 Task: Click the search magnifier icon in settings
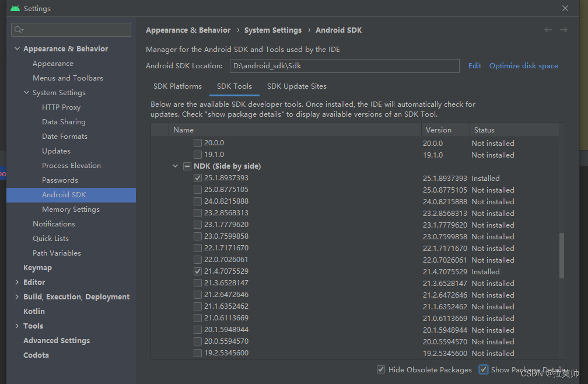[x=19, y=30]
